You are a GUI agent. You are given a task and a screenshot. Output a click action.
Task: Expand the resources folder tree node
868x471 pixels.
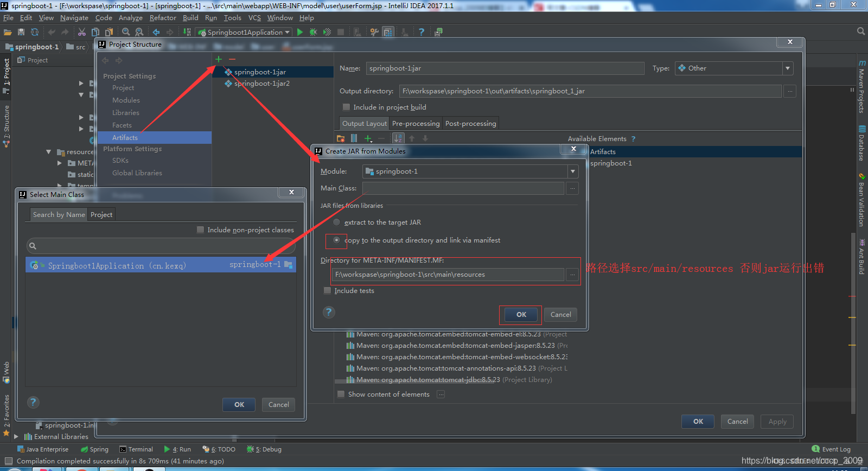[x=49, y=152]
